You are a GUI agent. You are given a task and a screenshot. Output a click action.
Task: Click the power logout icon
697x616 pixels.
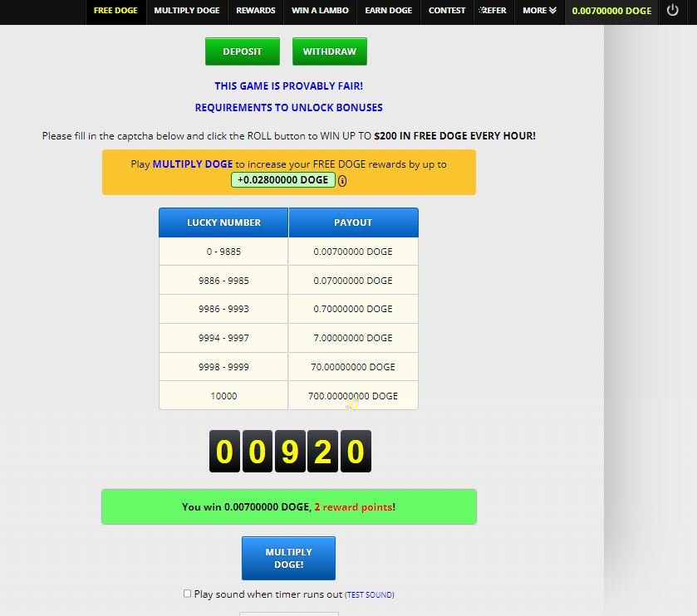pos(673,11)
